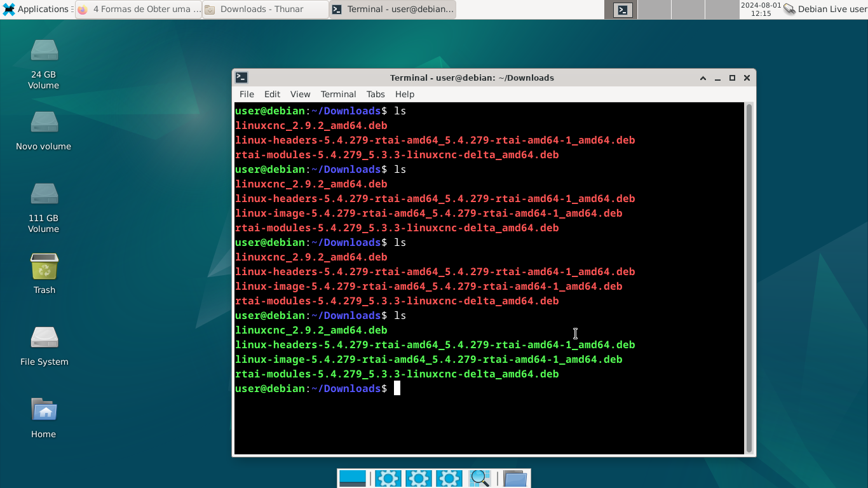Click the green linux-headers-5.4.279-rtai .deb line
The image size is (868, 488).
point(435,345)
